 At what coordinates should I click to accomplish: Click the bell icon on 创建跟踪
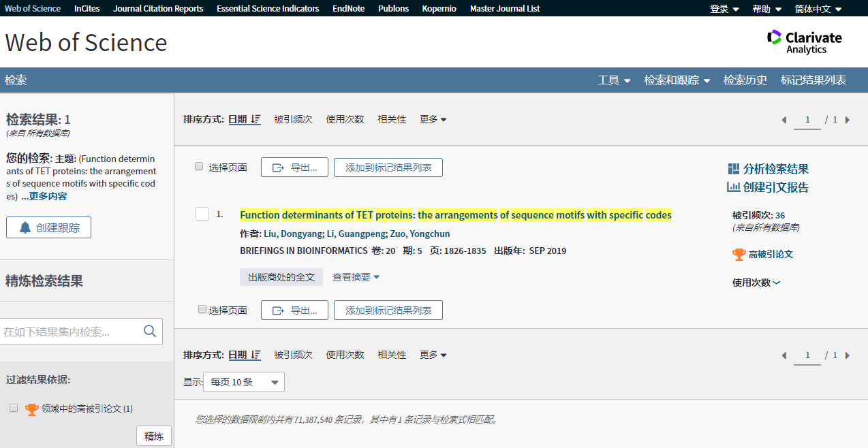[x=25, y=228]
